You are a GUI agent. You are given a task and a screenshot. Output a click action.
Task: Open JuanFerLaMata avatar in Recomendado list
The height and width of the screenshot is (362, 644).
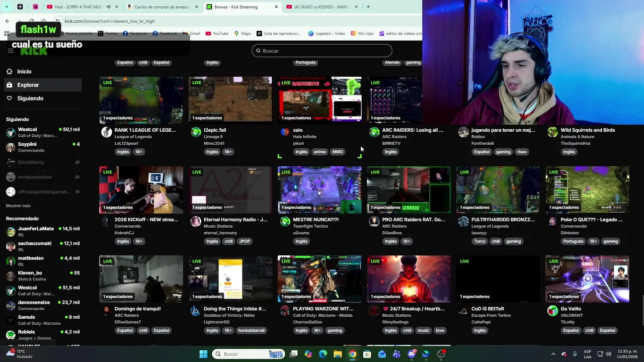pos(11,232)
